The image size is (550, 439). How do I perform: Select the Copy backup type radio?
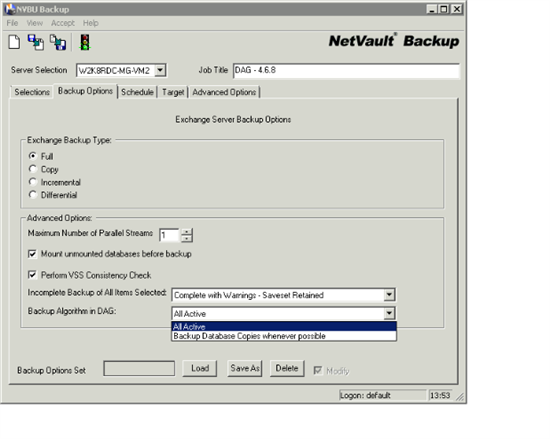[x=33, y=169]
